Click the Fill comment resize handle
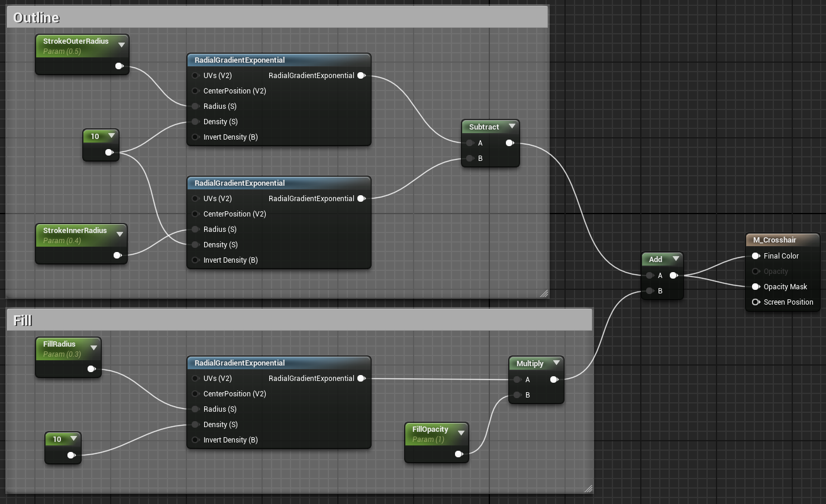 tap(588, 489)
